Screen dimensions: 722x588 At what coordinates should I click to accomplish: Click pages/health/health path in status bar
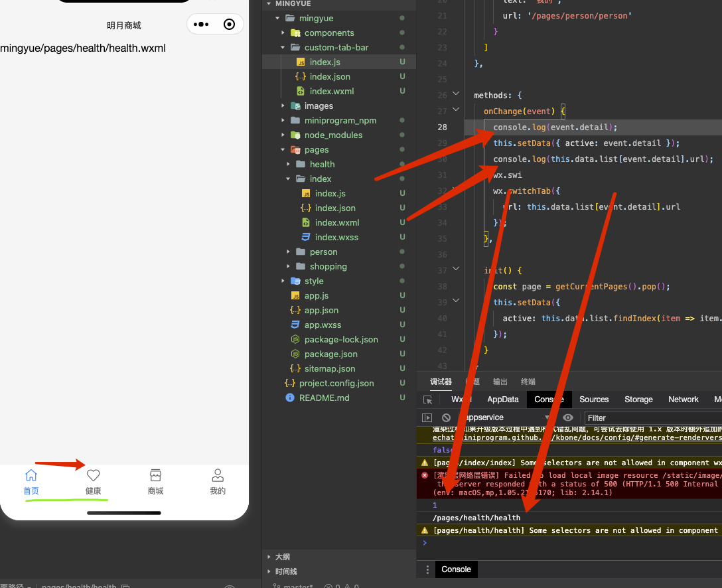[x=79, y=585]
